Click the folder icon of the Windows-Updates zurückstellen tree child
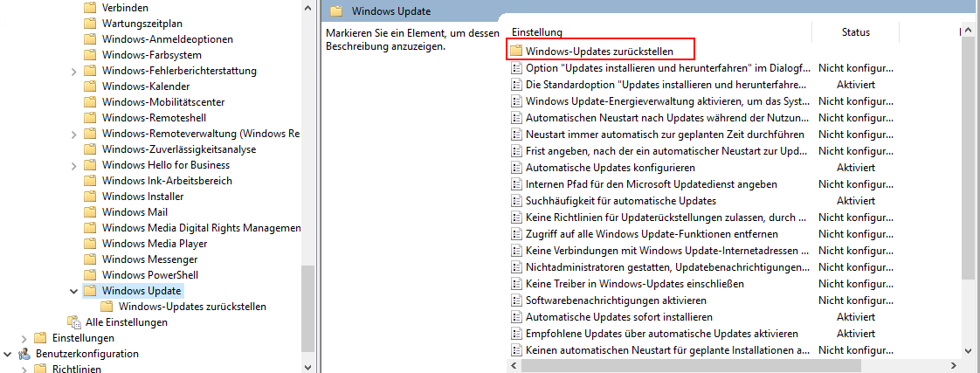This screenshot has height=373, width=980. 107,306
